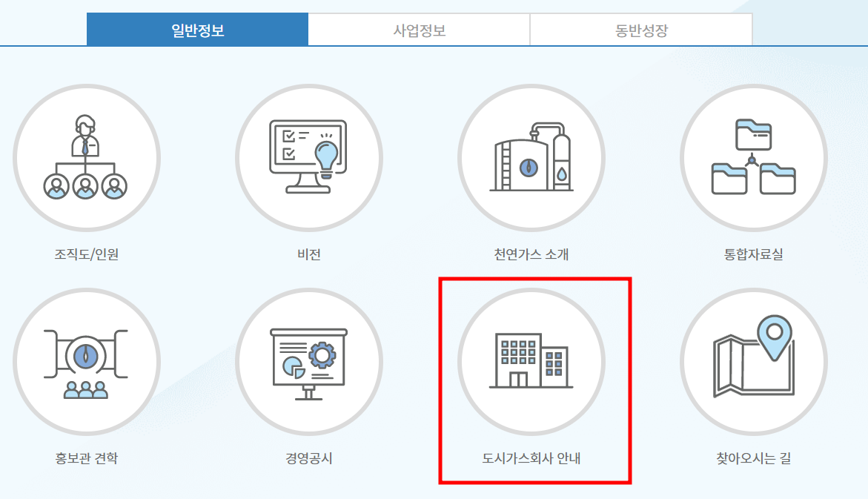Click the 비전 text label
The image size is (868, 499).
pos(309,254)
